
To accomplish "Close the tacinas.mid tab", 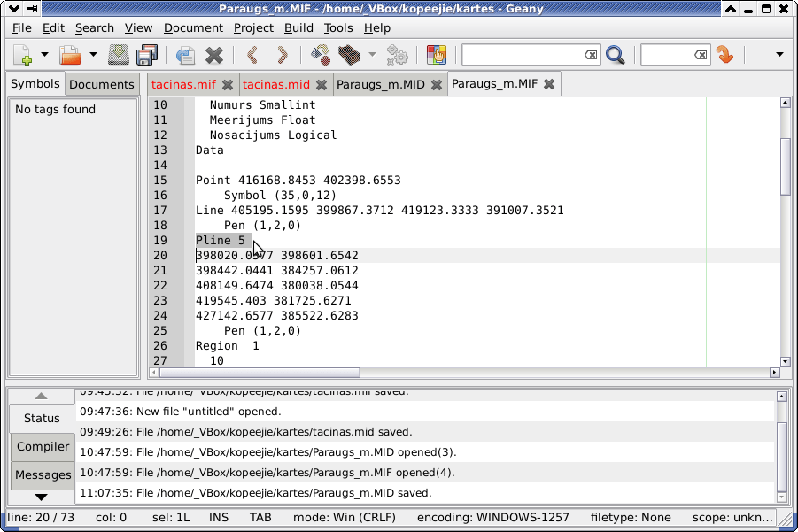I will coord(322,85).
